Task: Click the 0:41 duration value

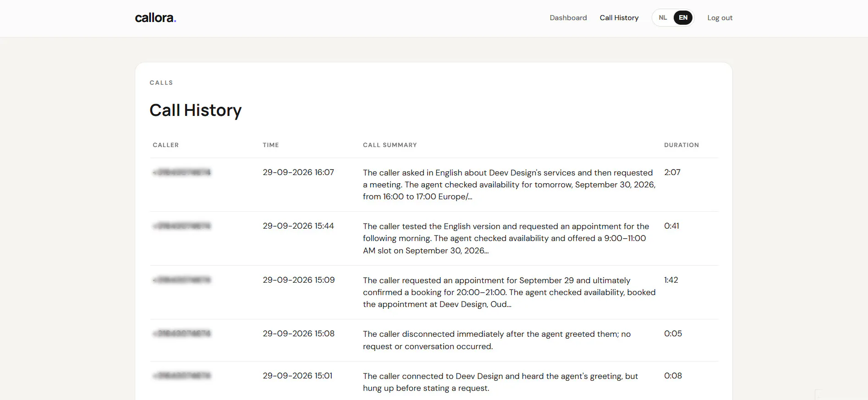Action: [672, 226]
